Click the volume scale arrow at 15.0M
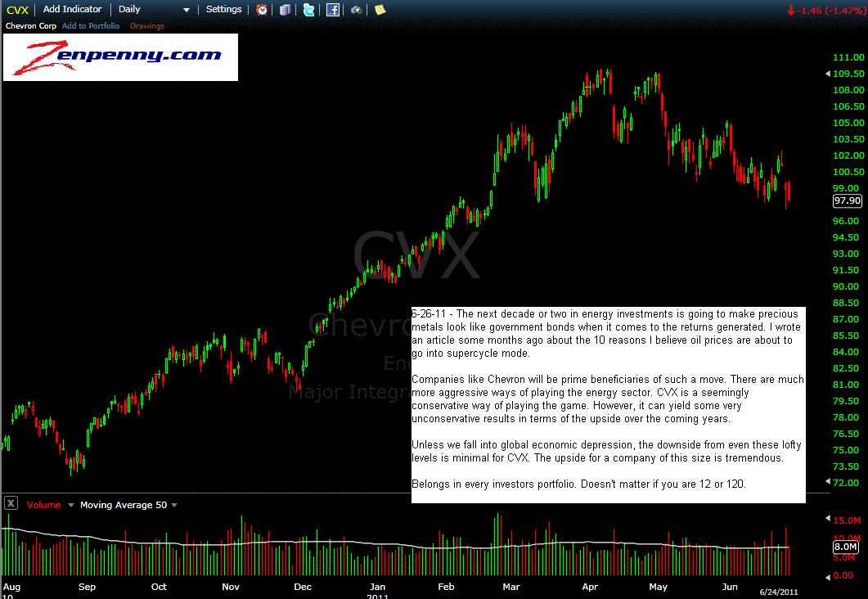Image resolution: width=868 pixels, height=599 pixels. pos(828,518)
